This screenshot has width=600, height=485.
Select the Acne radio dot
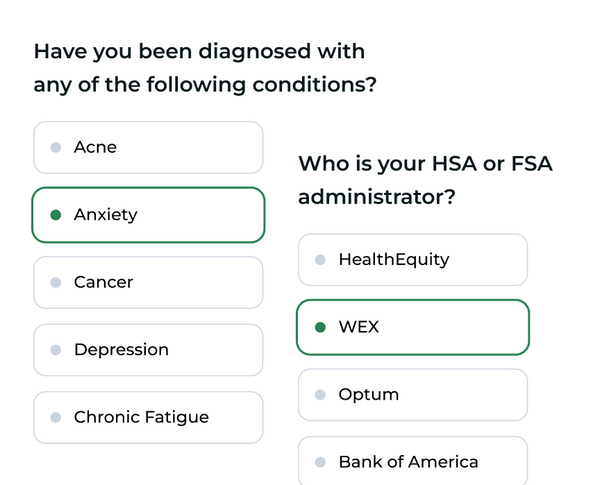click(x=56, y=148)
